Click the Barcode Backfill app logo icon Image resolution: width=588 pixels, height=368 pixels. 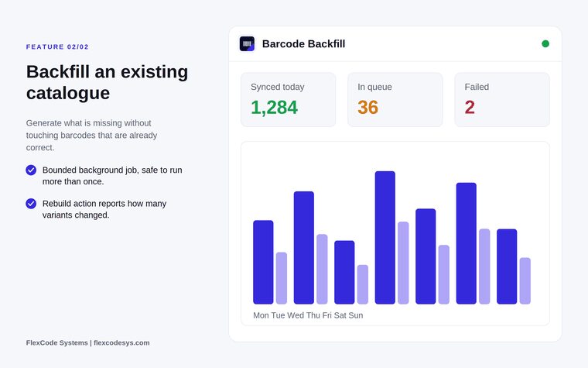click(247, 44)
